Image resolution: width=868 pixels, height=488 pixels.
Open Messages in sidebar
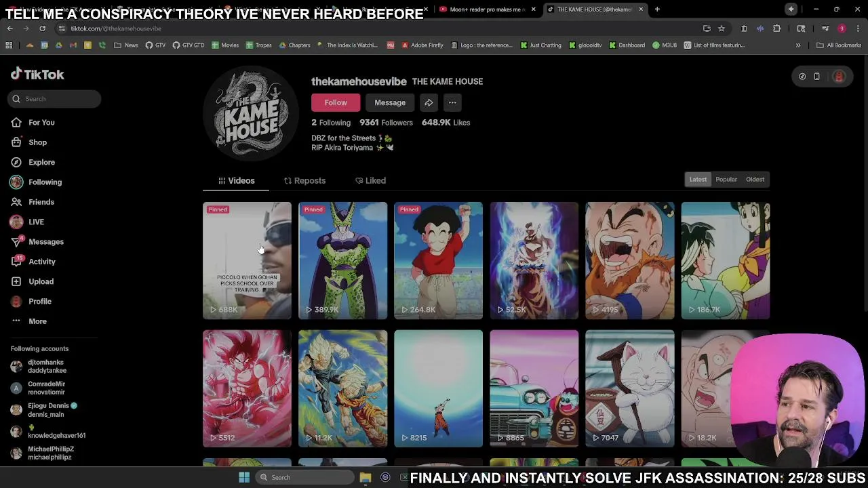pos(46,242)
